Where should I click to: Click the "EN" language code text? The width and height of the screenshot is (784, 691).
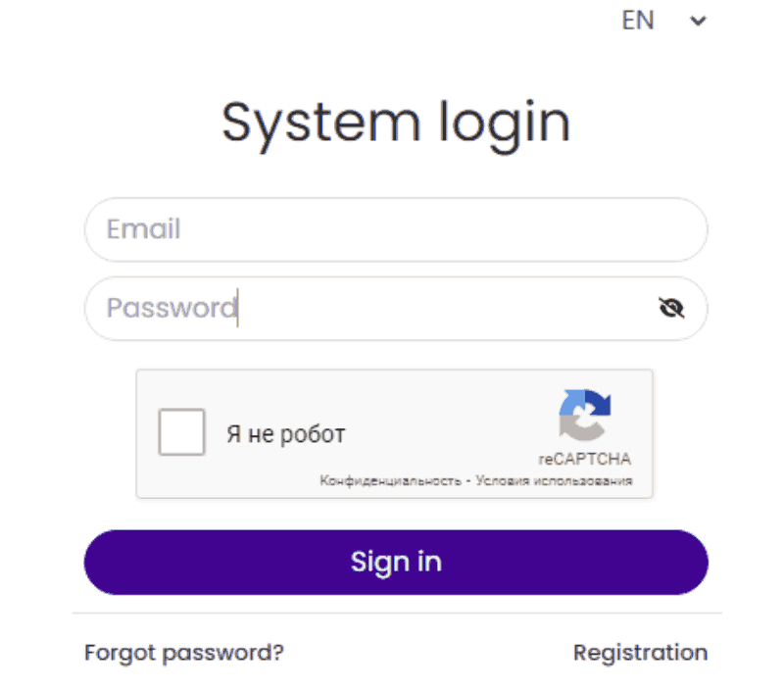(x=638, y=21)
